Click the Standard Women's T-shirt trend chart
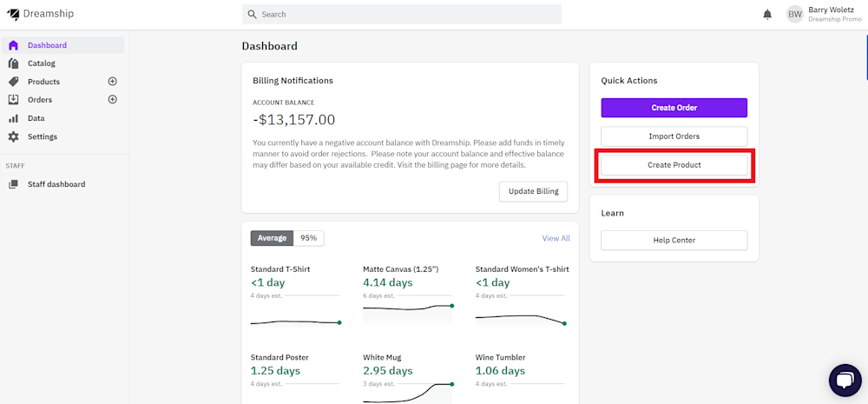 click(521, 319)
